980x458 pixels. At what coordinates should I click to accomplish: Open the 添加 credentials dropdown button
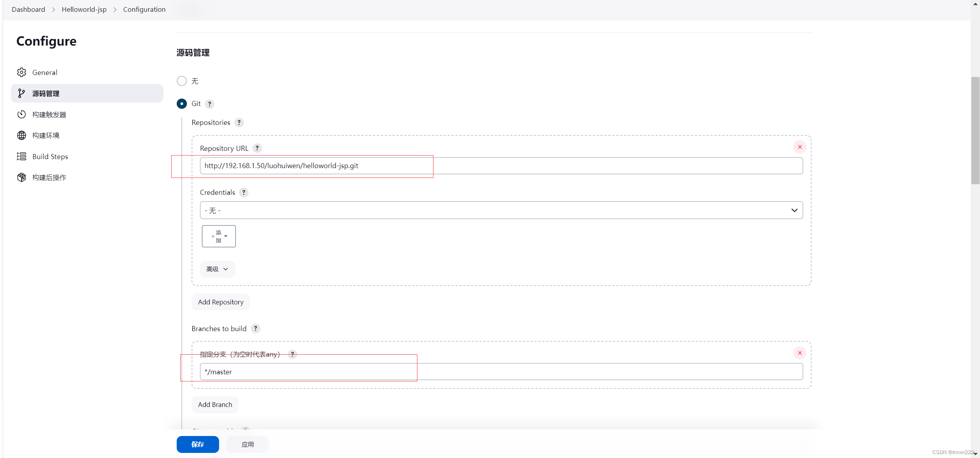click(x=219, y=236)
